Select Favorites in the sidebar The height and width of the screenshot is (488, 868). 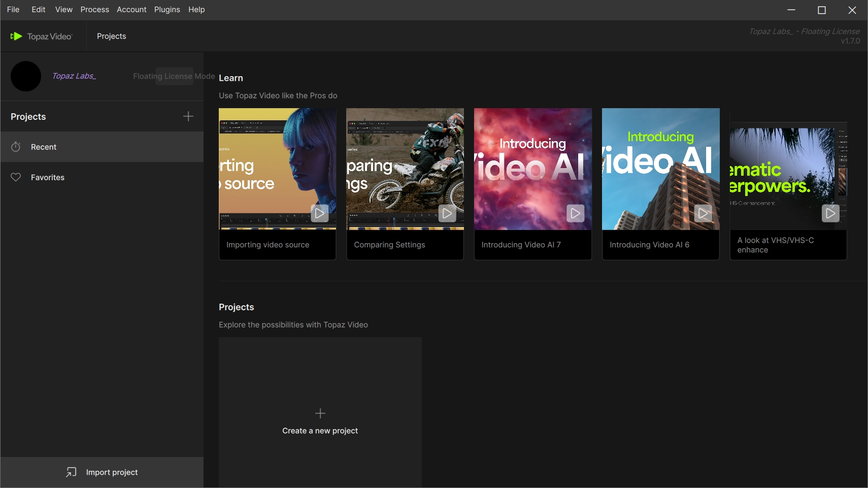tap(102, 177)
